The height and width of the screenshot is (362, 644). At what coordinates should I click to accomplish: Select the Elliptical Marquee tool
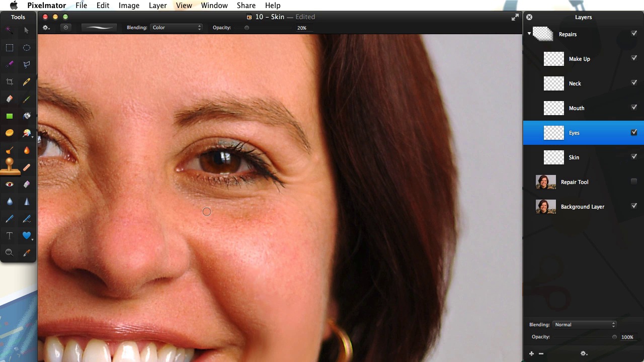click(x=26, y=48)
